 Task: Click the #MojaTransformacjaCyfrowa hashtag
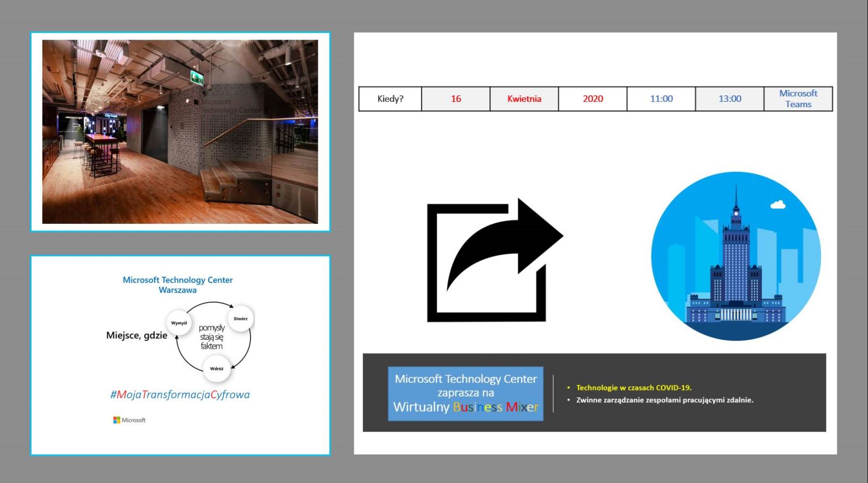click(x=180, y=395)
